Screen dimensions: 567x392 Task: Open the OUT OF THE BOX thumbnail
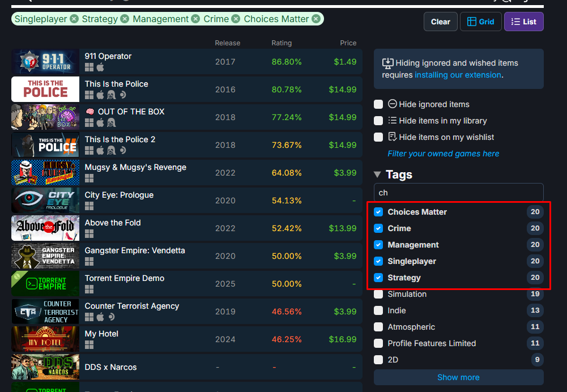click(45, 117)
